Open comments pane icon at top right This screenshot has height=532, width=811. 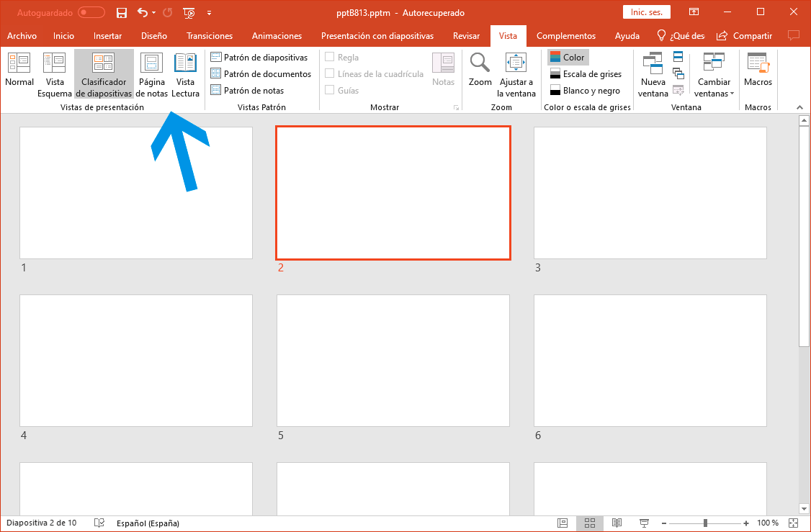(x=793, y=36)
